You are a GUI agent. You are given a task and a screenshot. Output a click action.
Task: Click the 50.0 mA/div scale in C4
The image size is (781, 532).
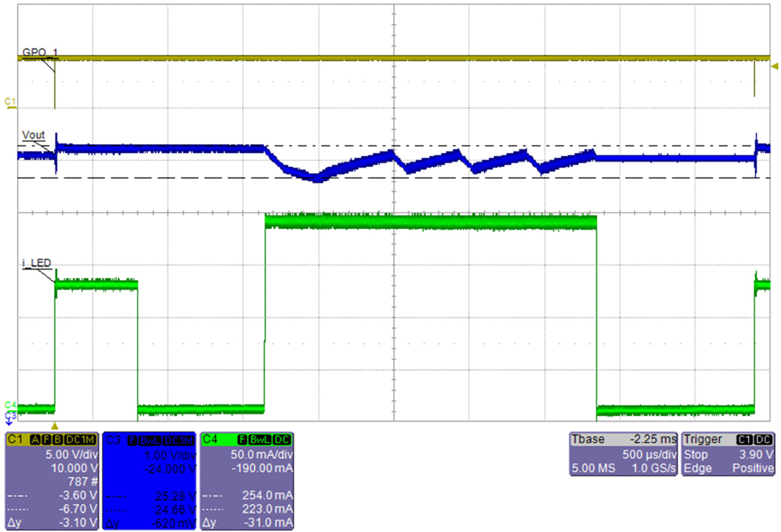261,454
